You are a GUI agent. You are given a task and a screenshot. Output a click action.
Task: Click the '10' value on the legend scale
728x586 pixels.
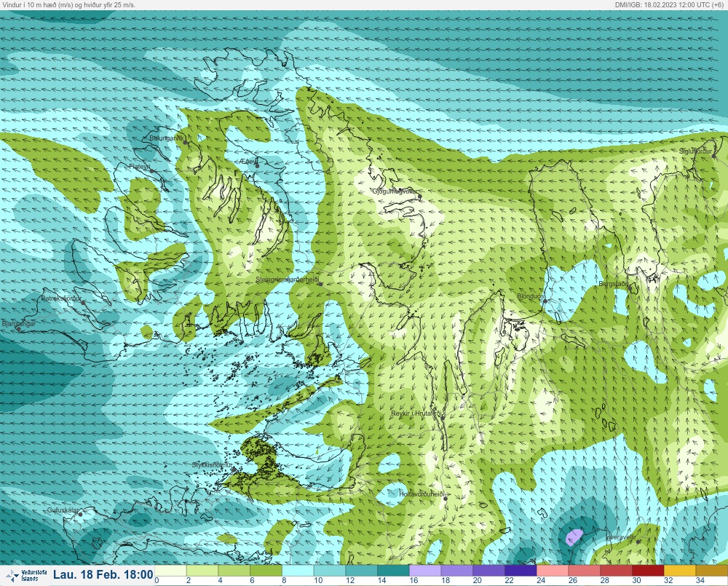tap(318, 580)
